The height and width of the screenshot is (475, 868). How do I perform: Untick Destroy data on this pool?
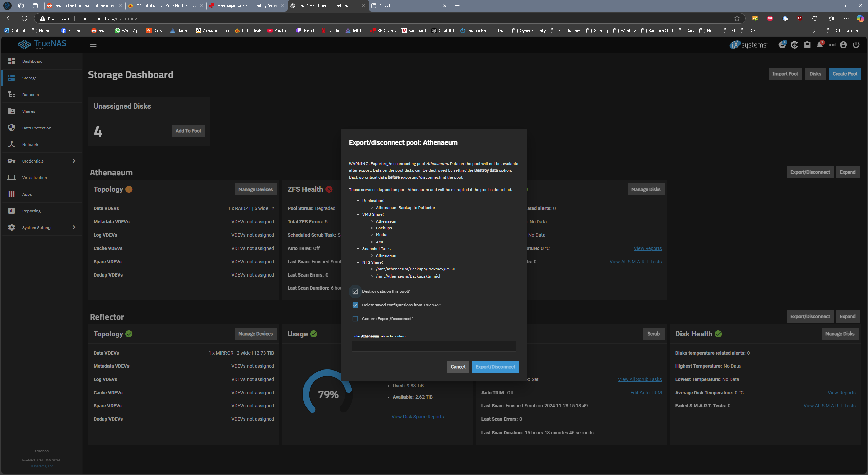[355, 291]
